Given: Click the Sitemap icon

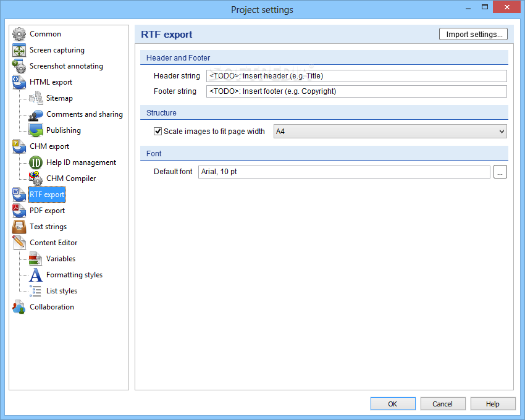Looking at the screenshot, I should point(36,98).
